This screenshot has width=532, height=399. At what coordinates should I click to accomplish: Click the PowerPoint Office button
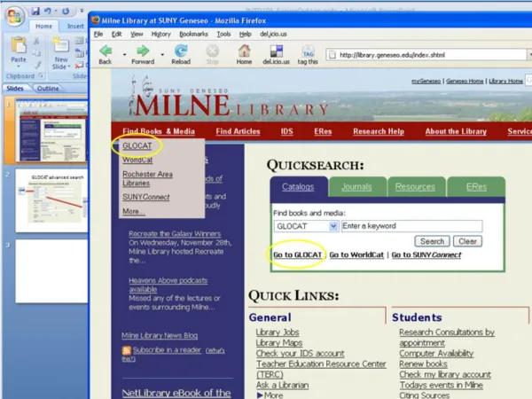pyautogui.click(x=14, y=16)
